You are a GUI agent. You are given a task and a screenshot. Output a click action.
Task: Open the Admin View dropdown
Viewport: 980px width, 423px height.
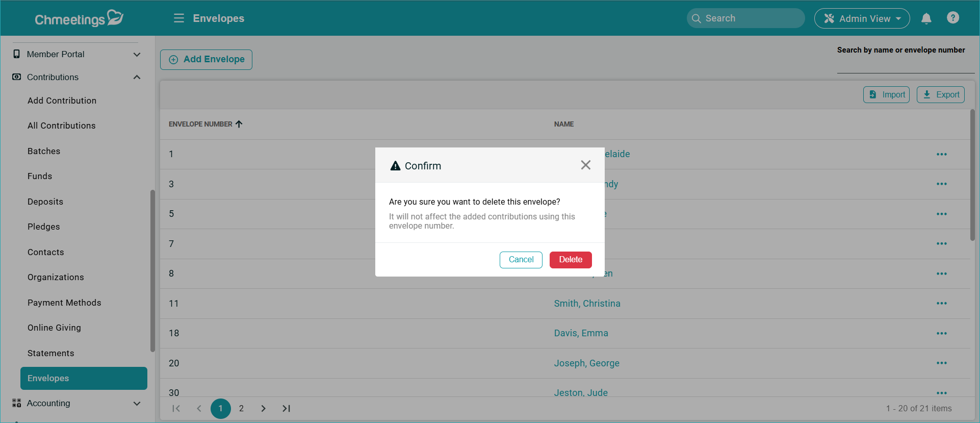point(862,18)
